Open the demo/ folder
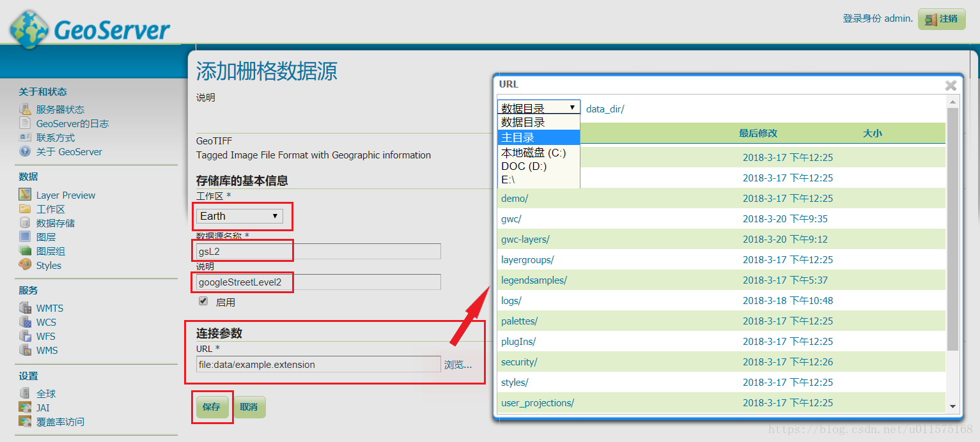 pyautogui.click(x=515, y=198)
